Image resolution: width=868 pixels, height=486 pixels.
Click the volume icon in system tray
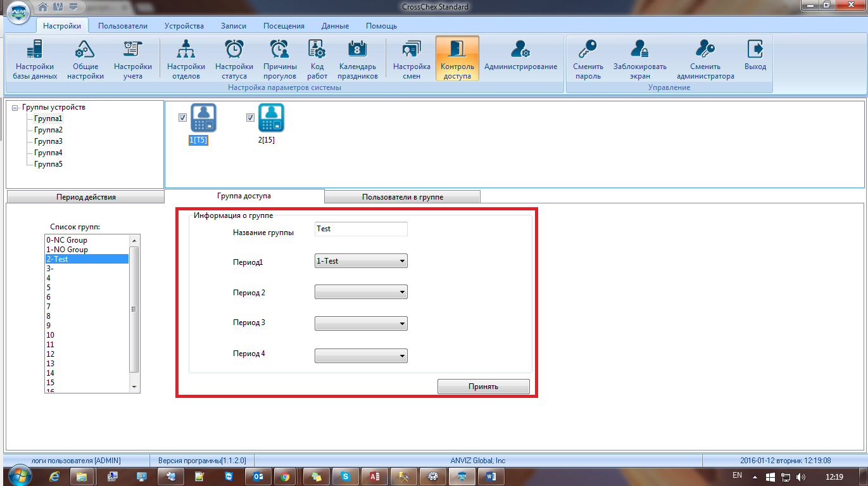(800, 476)
